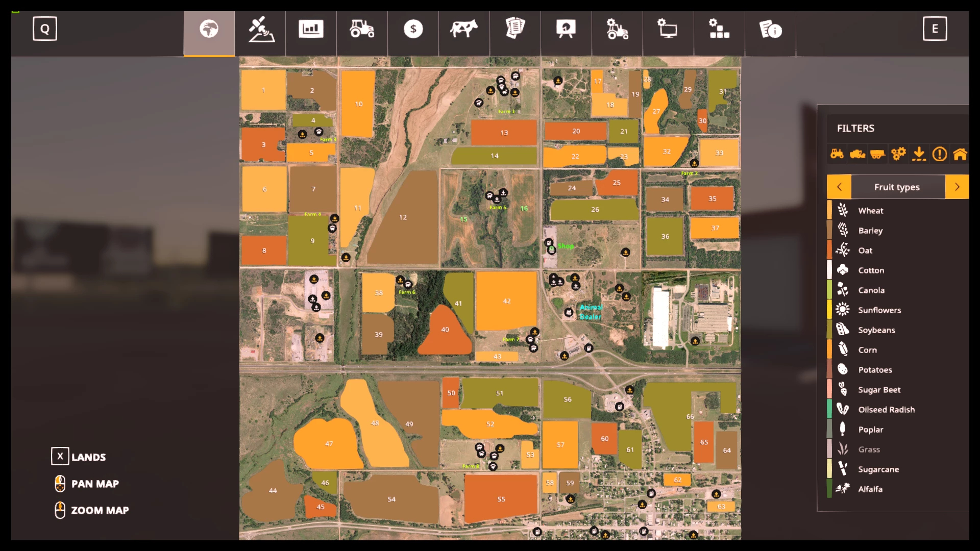The image size is (980, 551).
Task: Toggle the tractor filter in Filters panel
Action: (837, 154)
